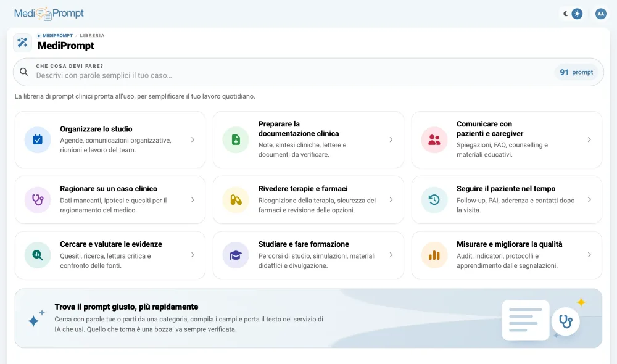Viewport: 617px width, 364px height.
Task: Click the MediPrompt page title heading
Action: [x=66, y=46]
